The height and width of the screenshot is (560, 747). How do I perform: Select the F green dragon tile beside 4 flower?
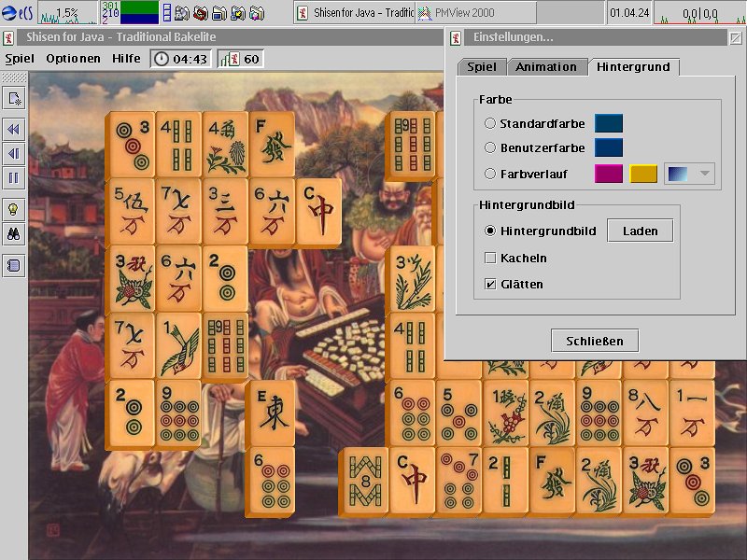(272, 145)
